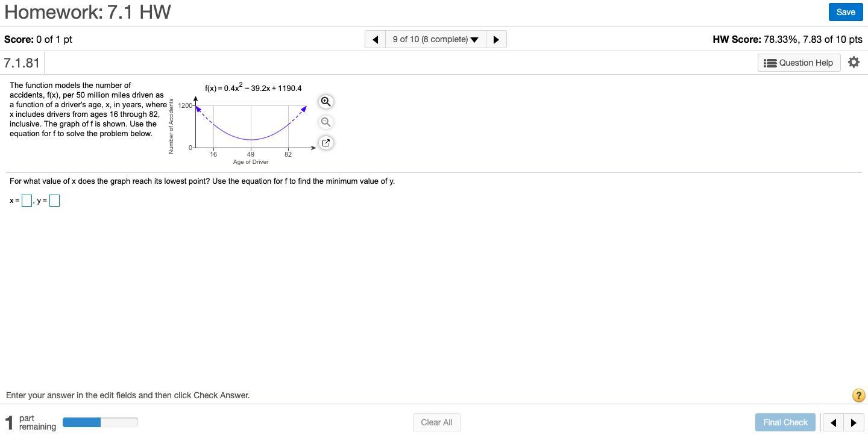
Task: Click the parts remaining progress bar
Action: tap(100, 422)
